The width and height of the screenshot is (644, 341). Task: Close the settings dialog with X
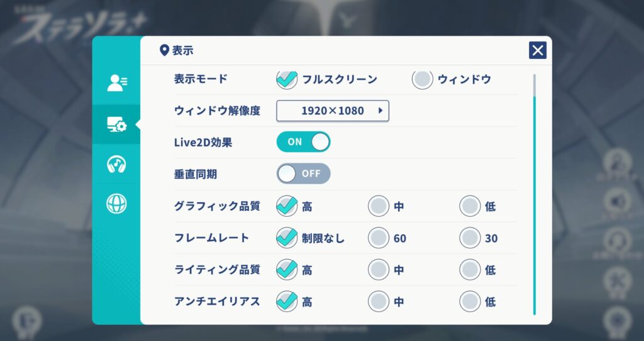click(x=538, y=51)
